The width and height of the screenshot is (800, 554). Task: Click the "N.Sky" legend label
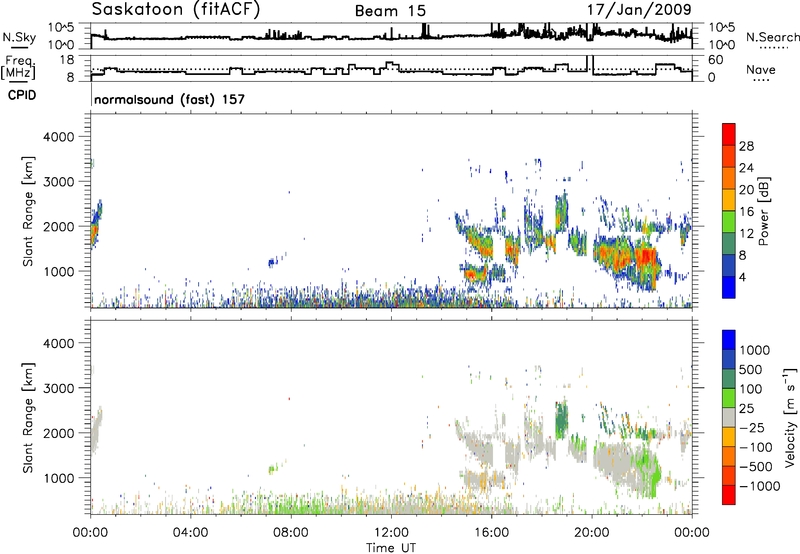click(x=19, y=37)
